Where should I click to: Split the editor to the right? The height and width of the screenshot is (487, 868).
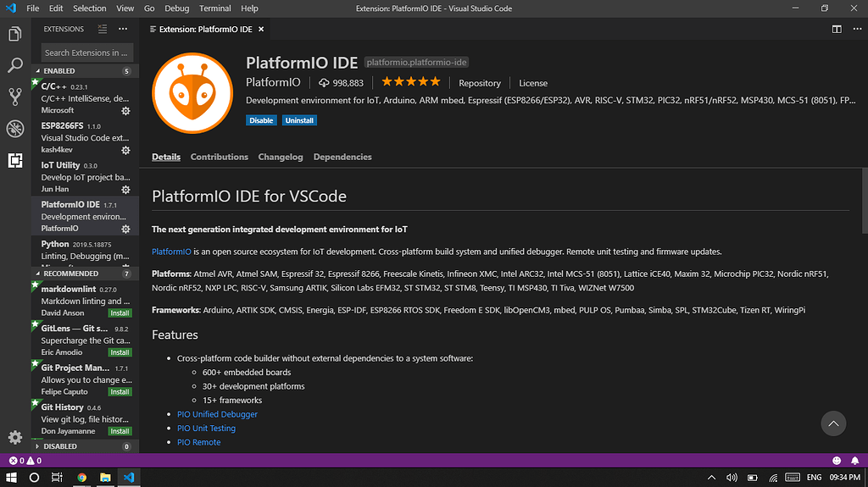[x=837, y=29]
